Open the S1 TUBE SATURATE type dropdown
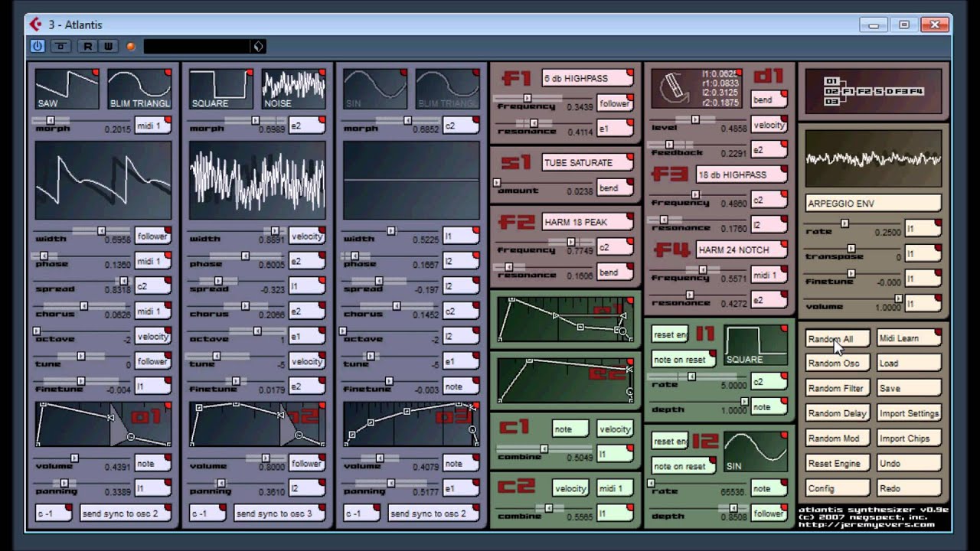The height and width of the screenshot is (551, 980). pos(587,162)
